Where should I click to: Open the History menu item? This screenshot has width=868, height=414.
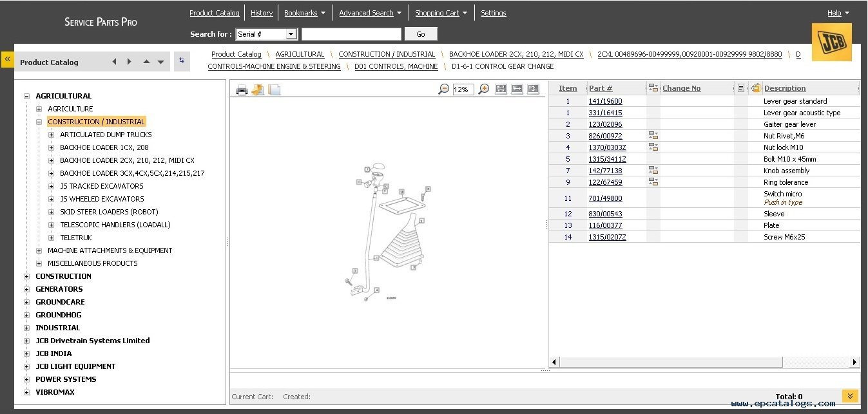[x=262, y=13]
